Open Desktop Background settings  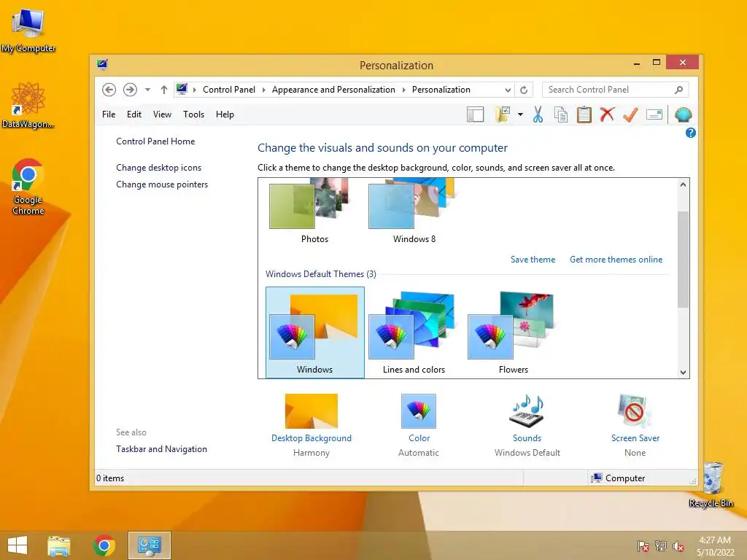311,424
